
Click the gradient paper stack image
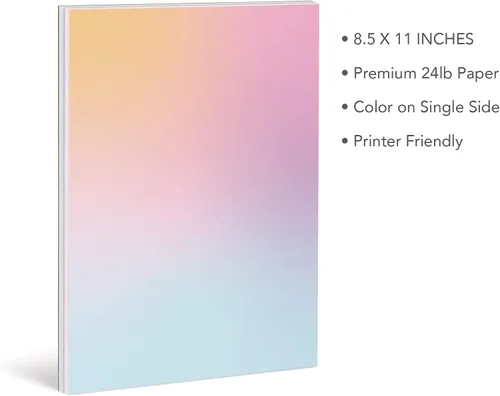point(188,199)
